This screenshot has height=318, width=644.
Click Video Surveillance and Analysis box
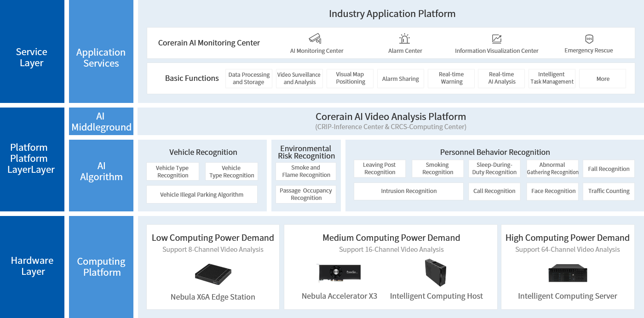pos(299,79)
